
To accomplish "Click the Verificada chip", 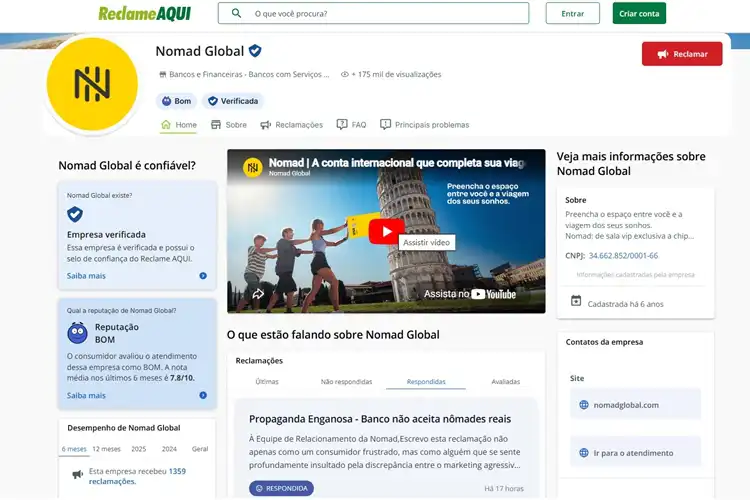I will click(233, 101).
